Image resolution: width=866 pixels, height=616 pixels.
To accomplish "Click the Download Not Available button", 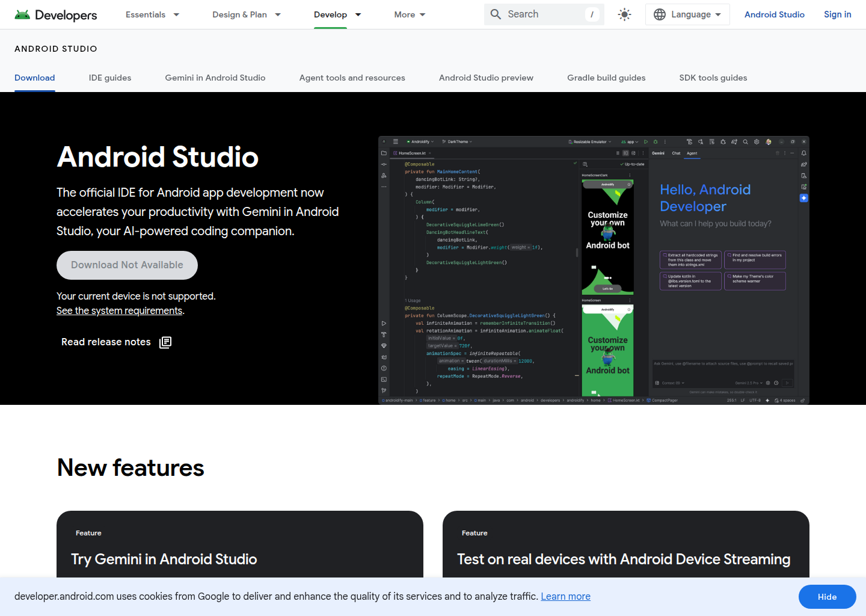I will 127,265.
